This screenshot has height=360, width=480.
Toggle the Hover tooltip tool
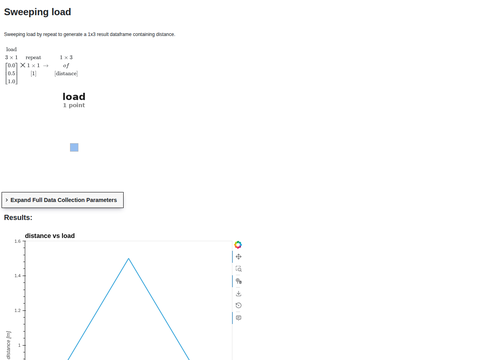(238, 318)
